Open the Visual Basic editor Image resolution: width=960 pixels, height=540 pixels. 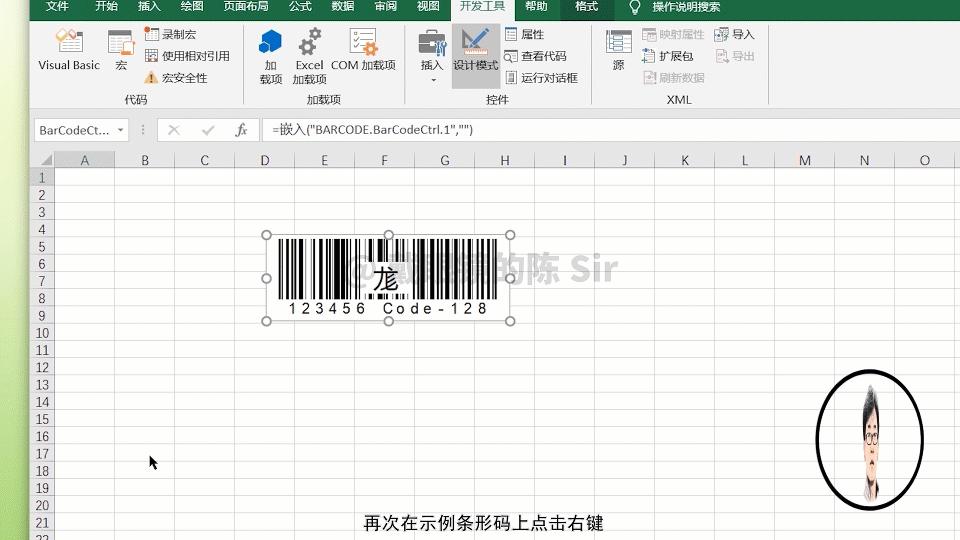click(x=69, y=50)
